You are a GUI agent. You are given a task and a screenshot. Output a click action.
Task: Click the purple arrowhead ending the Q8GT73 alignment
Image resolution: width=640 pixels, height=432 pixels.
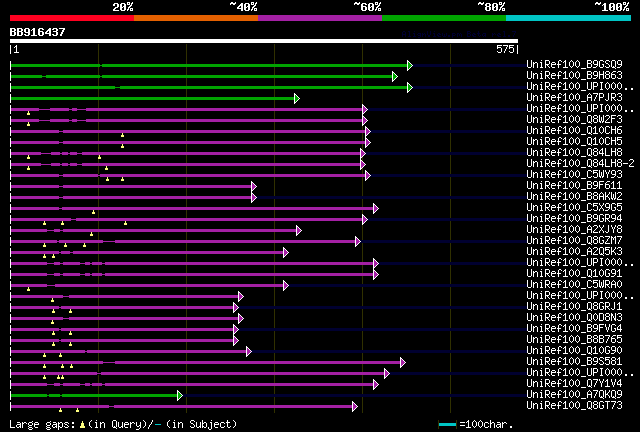click(x=355, y=406)
